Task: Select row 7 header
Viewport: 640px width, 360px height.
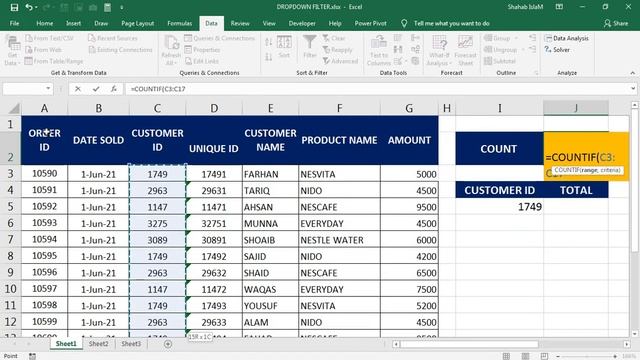Action: pyautogui.click(x=10, y=240)
